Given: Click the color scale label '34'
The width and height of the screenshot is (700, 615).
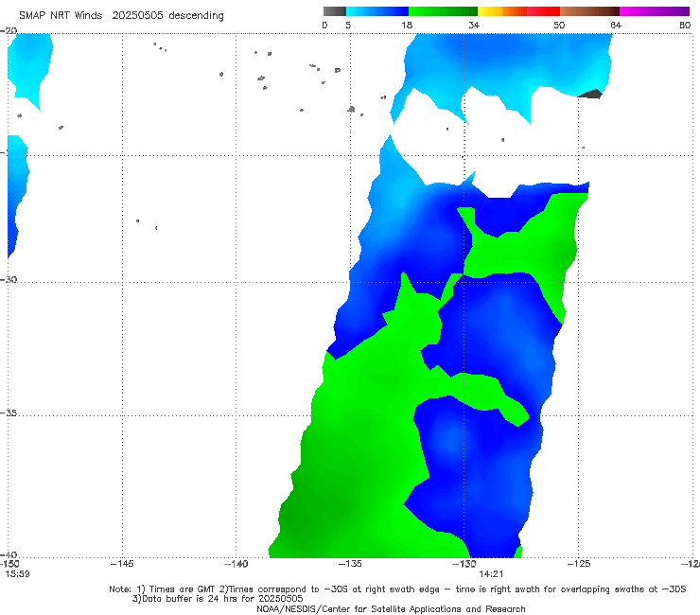Looking at the screenshot, I should coord(474,25).
